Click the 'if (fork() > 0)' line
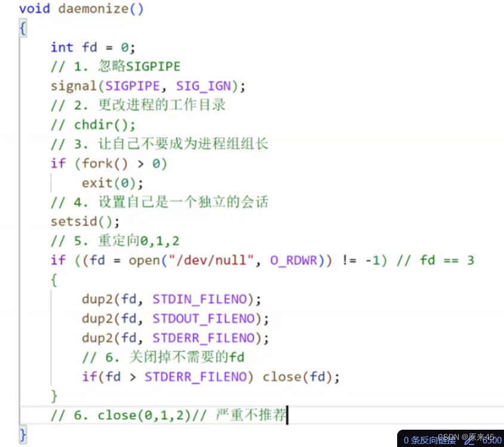504x447 pixels. click(x=109, y=164)
